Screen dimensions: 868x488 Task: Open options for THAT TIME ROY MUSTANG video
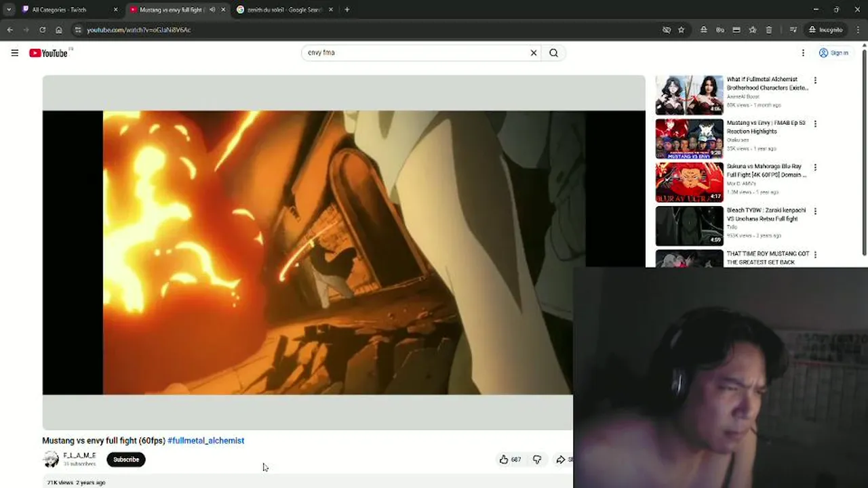coord(815,255)
